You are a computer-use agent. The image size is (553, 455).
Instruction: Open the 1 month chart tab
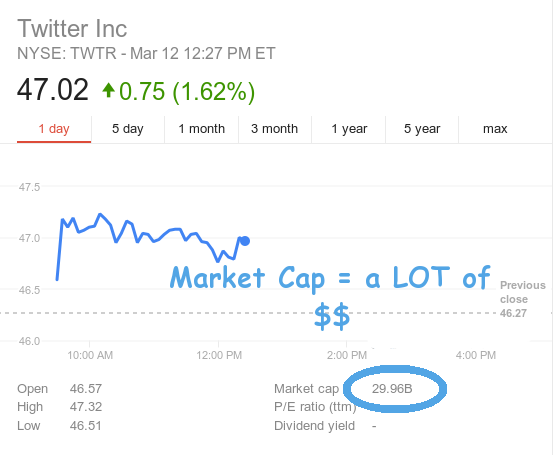[x=201, y=129]
